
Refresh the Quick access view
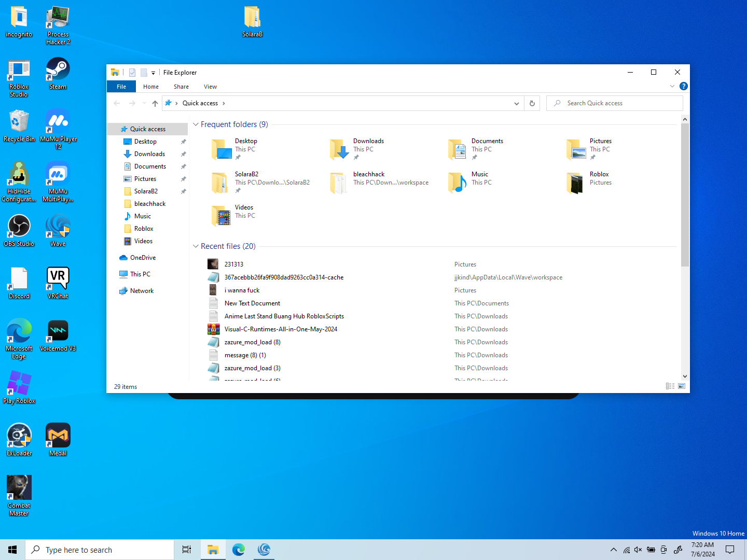pyautogui.click(x=532, y=103)
